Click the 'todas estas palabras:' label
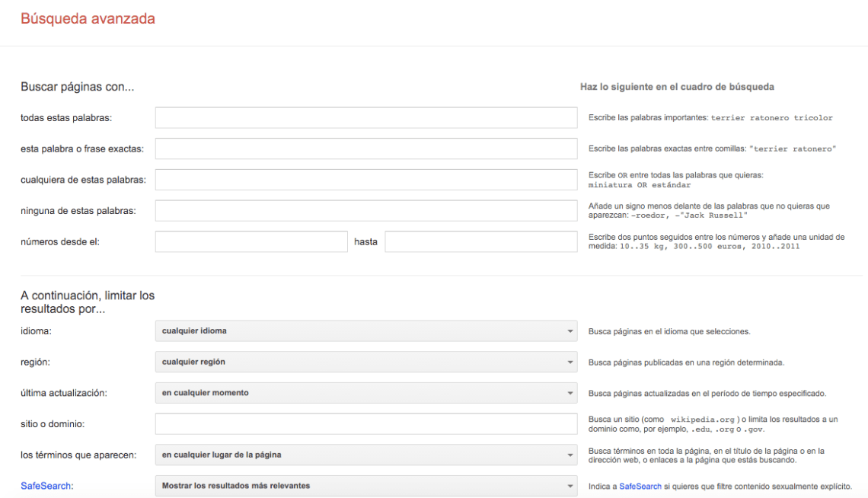Image resolution: width=868 pixels, height=498 pixels. click(66, 118)
